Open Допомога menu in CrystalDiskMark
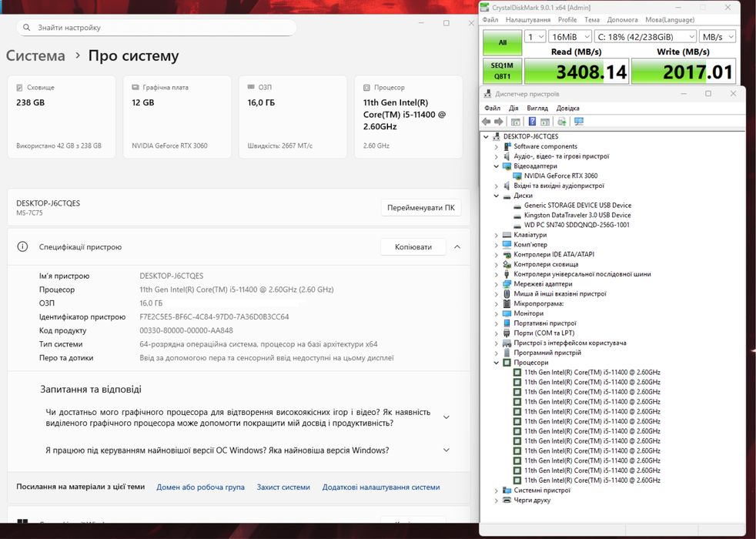Viewport: 756px width, 539px height. point(622,20)
